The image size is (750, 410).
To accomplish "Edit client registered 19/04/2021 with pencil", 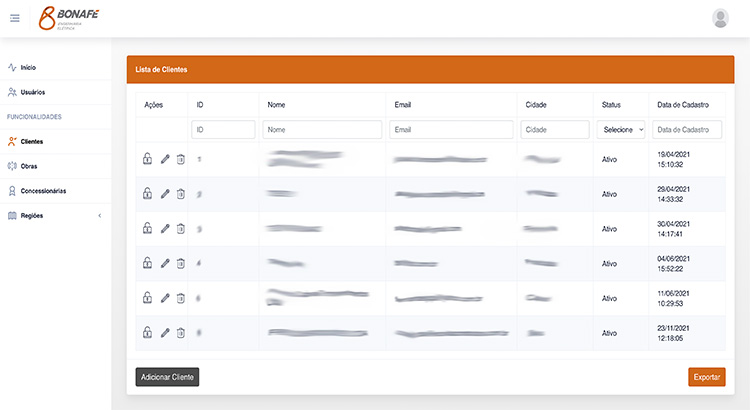I will (165, 159).
